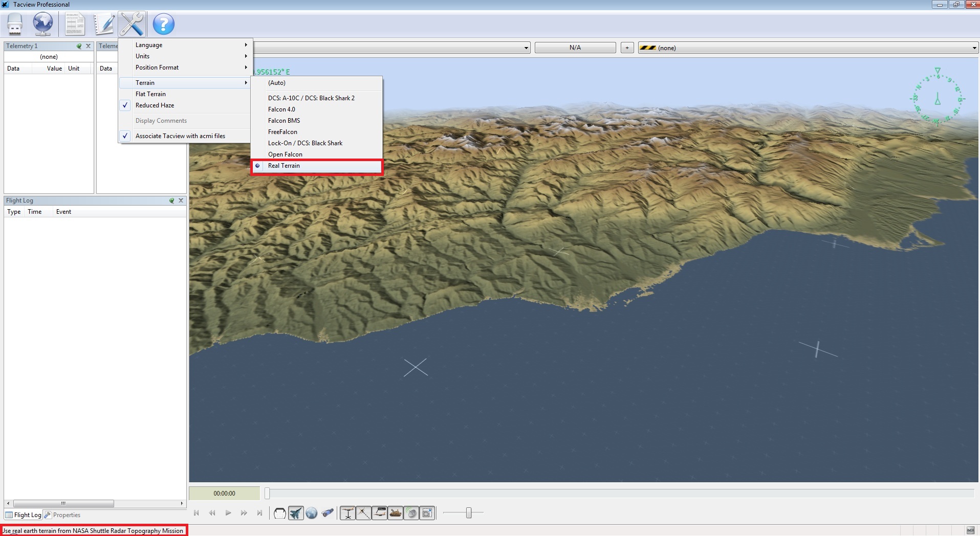Open the (none) object dropdown at top right
980x536 pixels.
(x=808, y=48)
